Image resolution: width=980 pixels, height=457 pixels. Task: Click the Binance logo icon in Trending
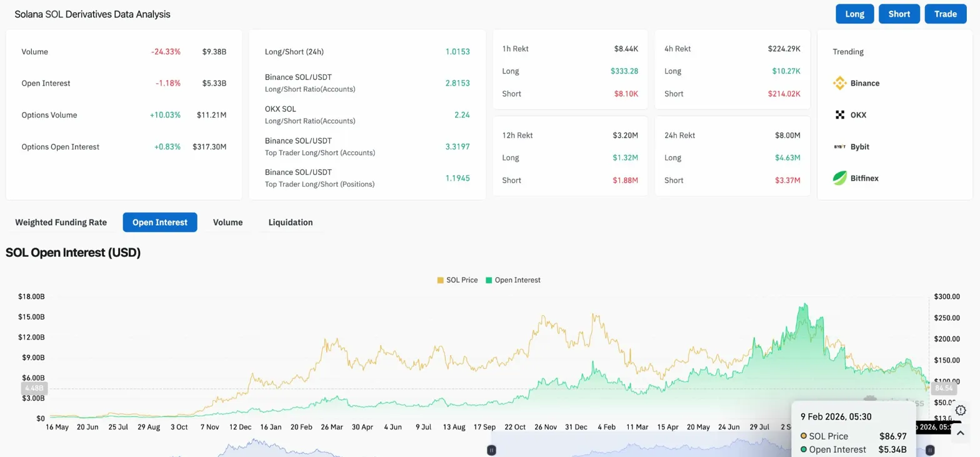[x=840, y=83]
